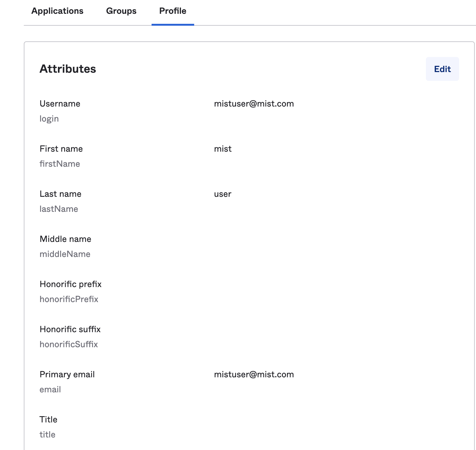Select the Profile tab
Screen dimensions: 476x450
(x=173, y=11)
